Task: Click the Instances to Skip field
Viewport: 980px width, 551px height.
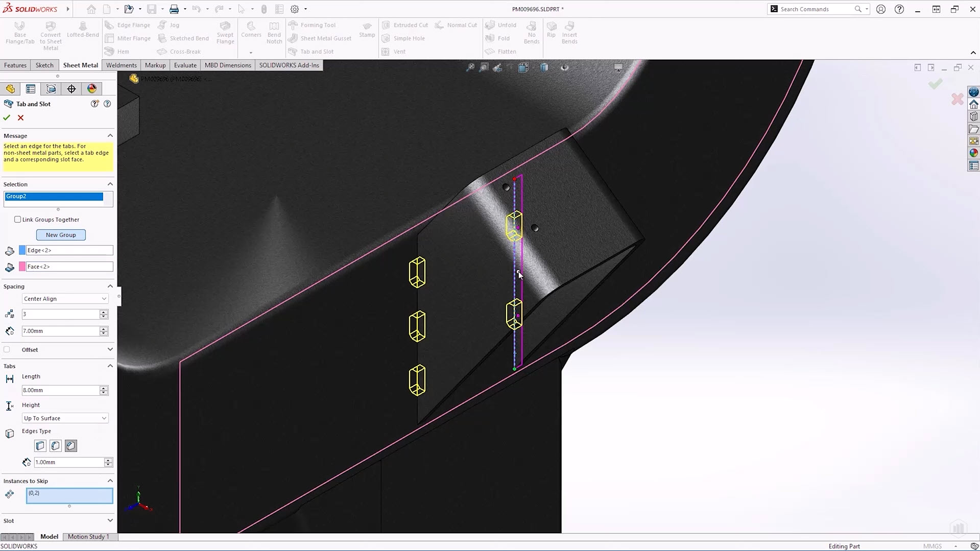Action: [x=69, y=495]
